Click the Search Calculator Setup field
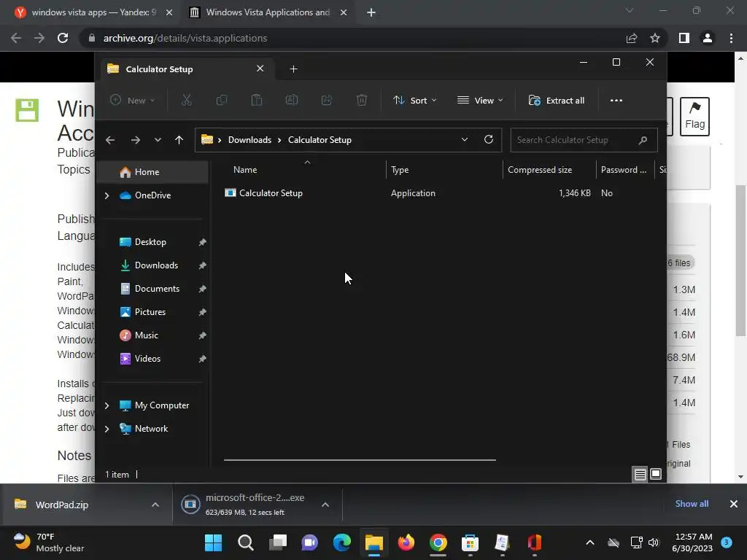Viewport: 747px width, 560px height. click(x=584, y=140)
